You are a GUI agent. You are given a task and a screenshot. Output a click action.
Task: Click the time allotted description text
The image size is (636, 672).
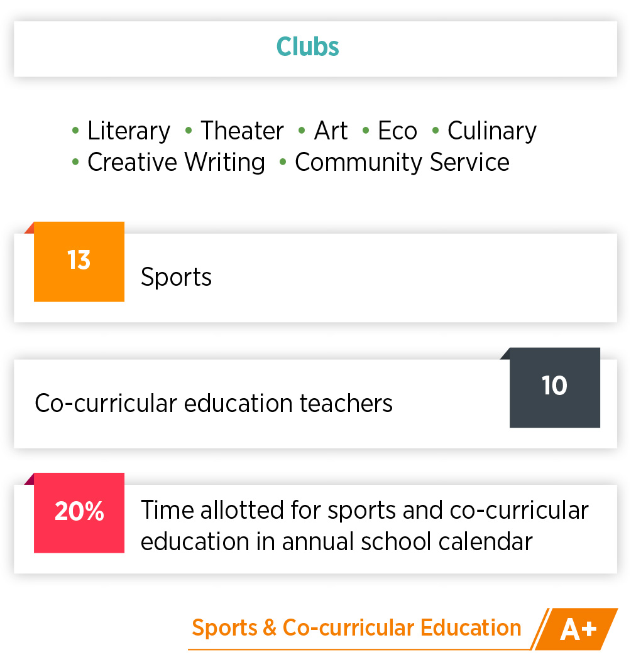click(365, 526)
